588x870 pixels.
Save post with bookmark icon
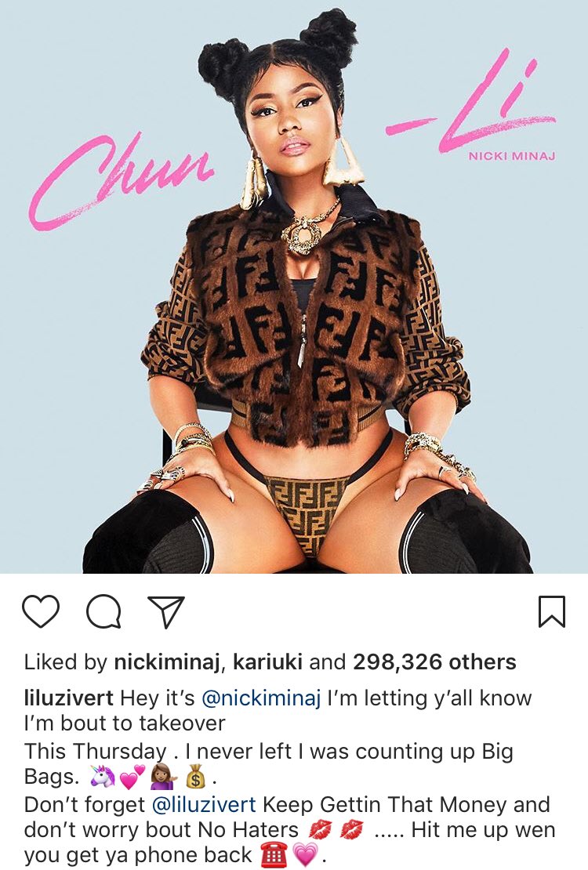[552, 611]
